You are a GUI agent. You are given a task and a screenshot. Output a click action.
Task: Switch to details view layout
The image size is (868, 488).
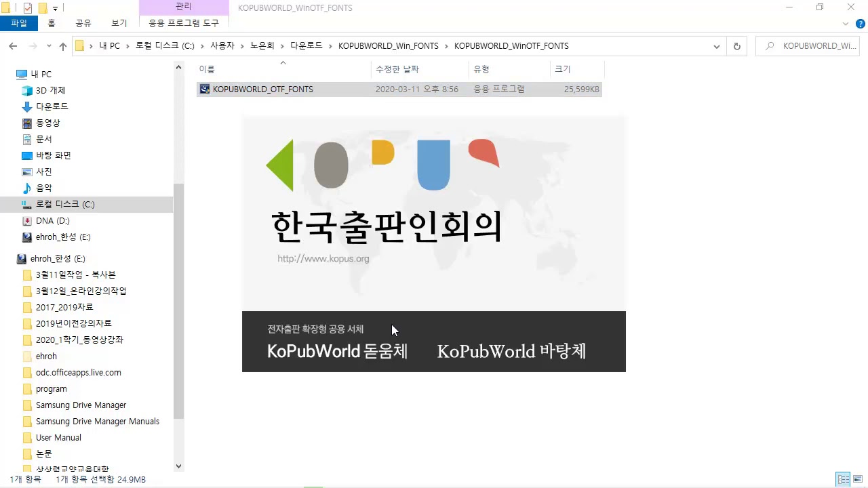[843, 479]
